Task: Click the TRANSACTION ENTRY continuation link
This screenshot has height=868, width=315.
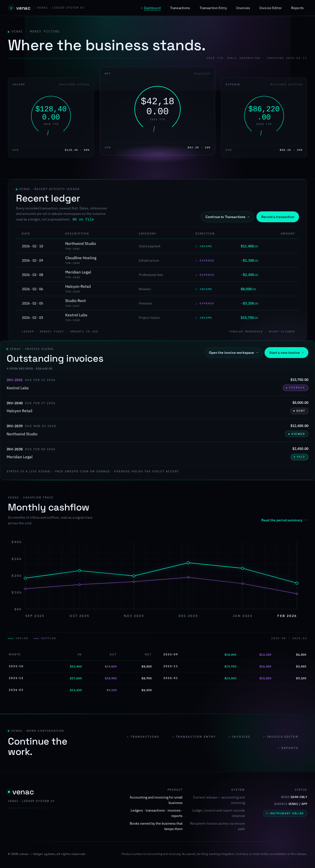Action: coord(194,737)
